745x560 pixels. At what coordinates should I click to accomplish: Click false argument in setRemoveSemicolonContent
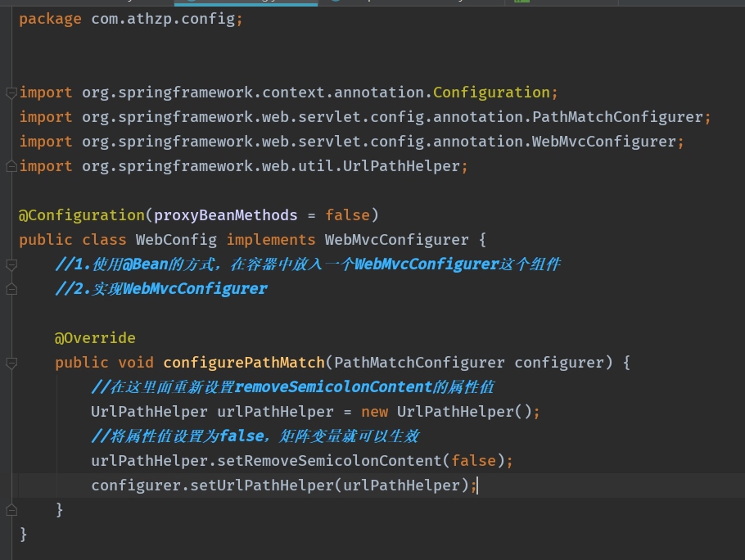coord(473,461)
